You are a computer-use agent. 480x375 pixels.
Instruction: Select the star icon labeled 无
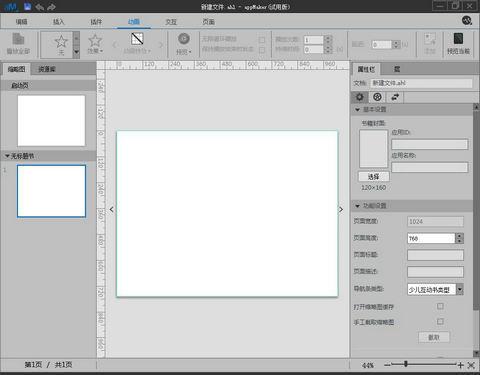point(61,42)
